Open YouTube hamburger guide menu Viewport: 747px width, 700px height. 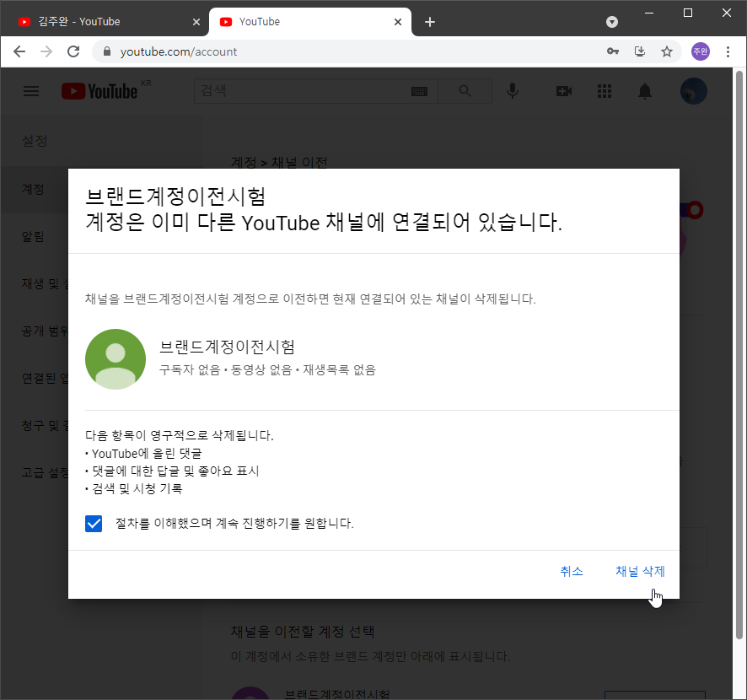31,91
